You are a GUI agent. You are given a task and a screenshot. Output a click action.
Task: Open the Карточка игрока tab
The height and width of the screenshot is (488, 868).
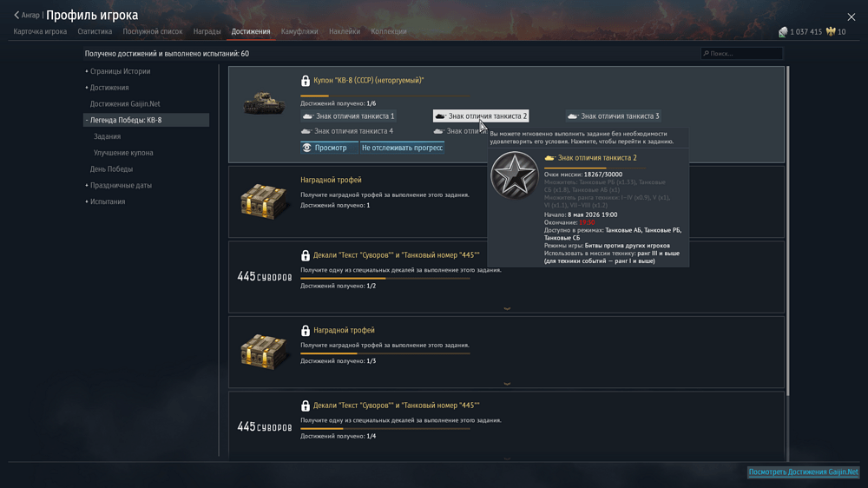click(x=40, y=31)
